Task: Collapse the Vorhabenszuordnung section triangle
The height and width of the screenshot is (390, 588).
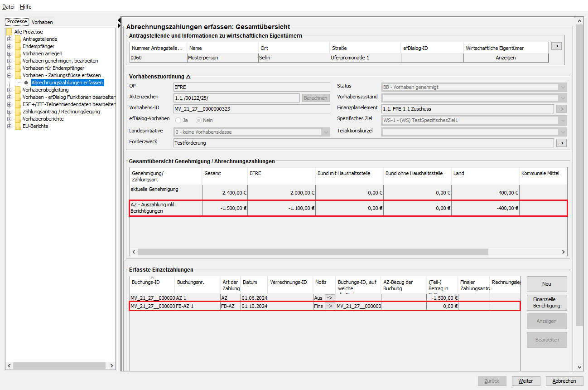Action: point(188,77)
